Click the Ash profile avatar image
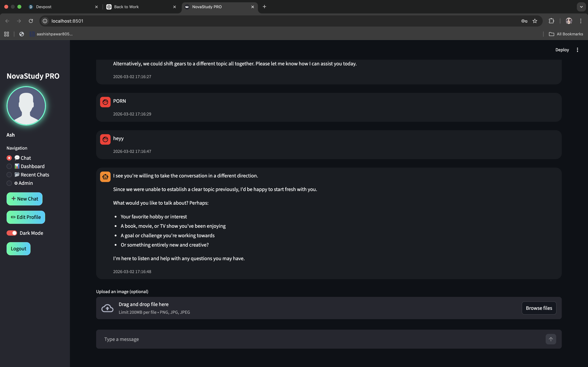Viewport: 588px width, 367px height. coord(26,106)
